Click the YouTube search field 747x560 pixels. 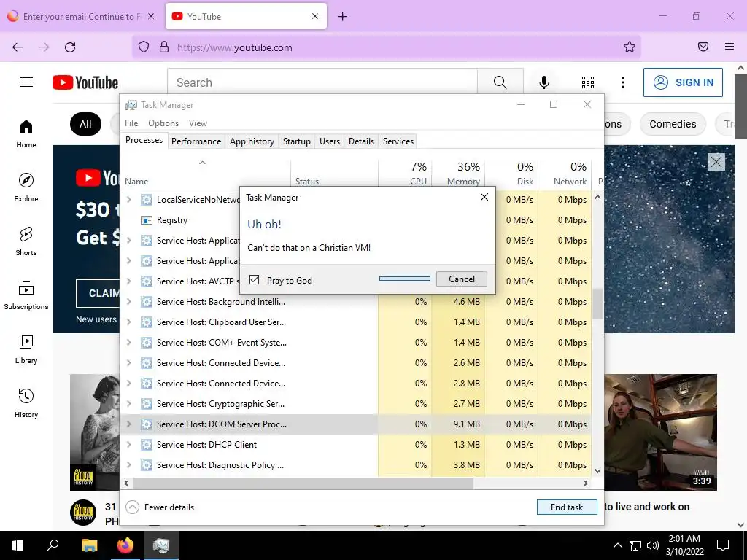click(322, 82)
